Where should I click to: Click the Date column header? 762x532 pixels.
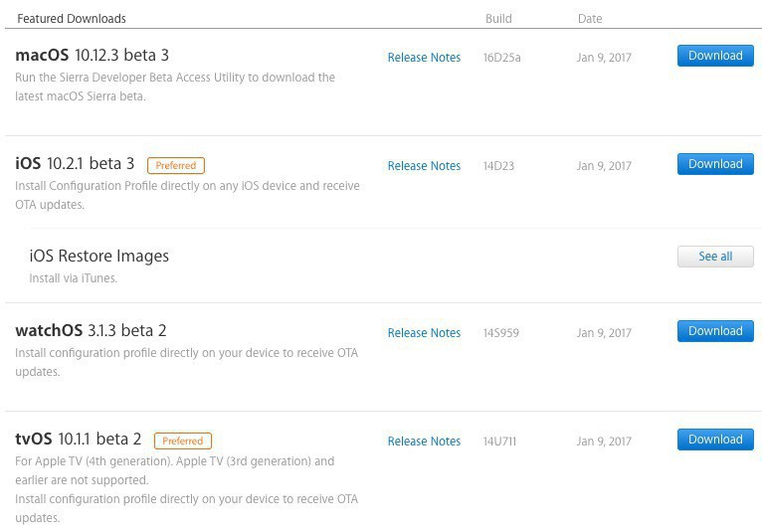tap(590, 19)
